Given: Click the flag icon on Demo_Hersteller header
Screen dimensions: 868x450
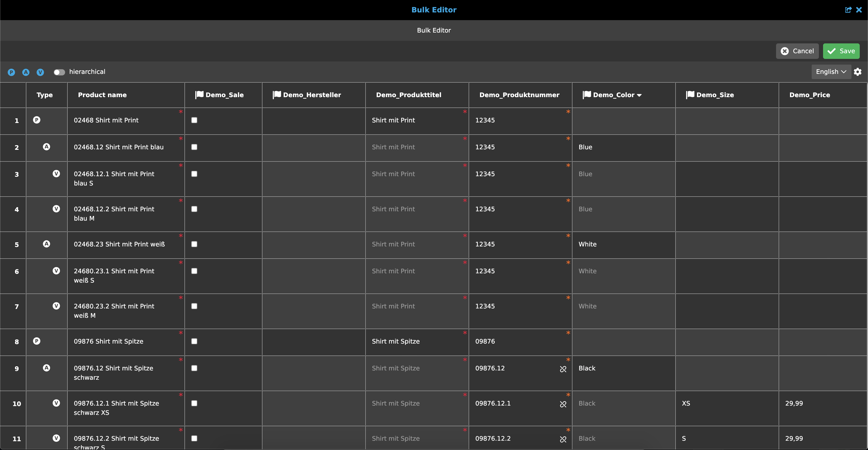Looking at the screenshot, I should point(277,95).
